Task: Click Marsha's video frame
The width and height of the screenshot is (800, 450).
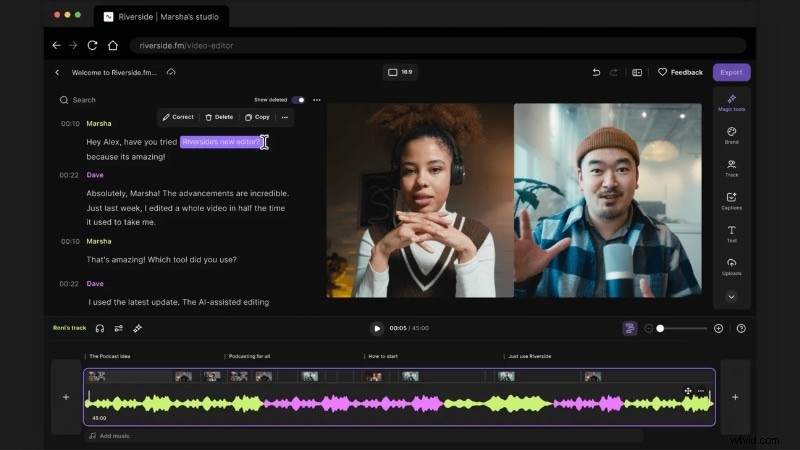Action: pyautogui.click(x=420, y=201)
